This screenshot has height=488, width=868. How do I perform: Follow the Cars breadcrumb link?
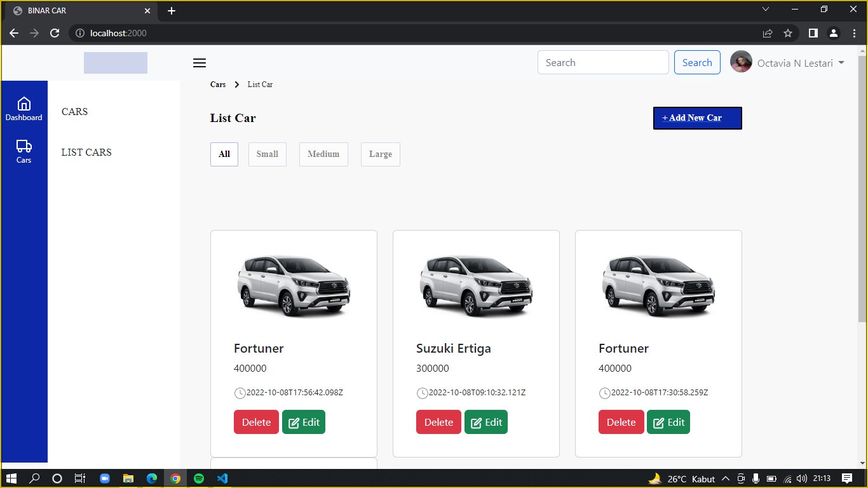[x=217, y=84]
